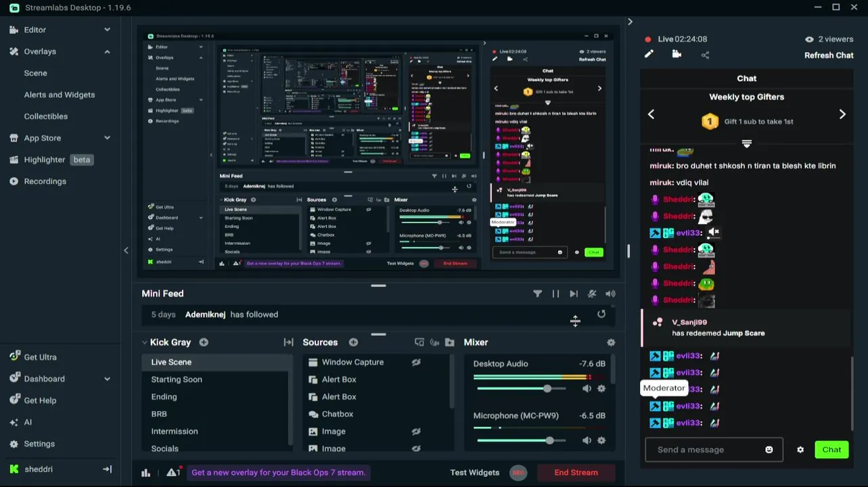Image resolution: width=868 pixels, height=487 pixels.
Task: Open the chat emoji picker
Action: (x=769, y=450)
